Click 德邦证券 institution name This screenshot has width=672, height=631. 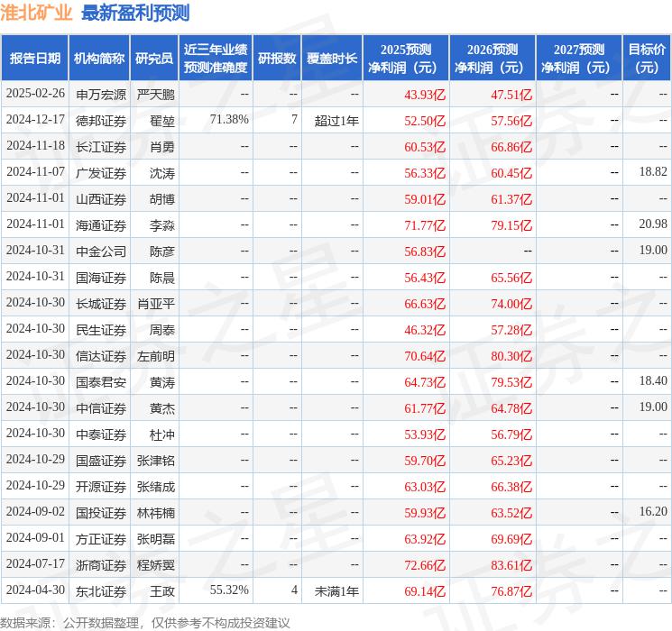tap(101, 121)
